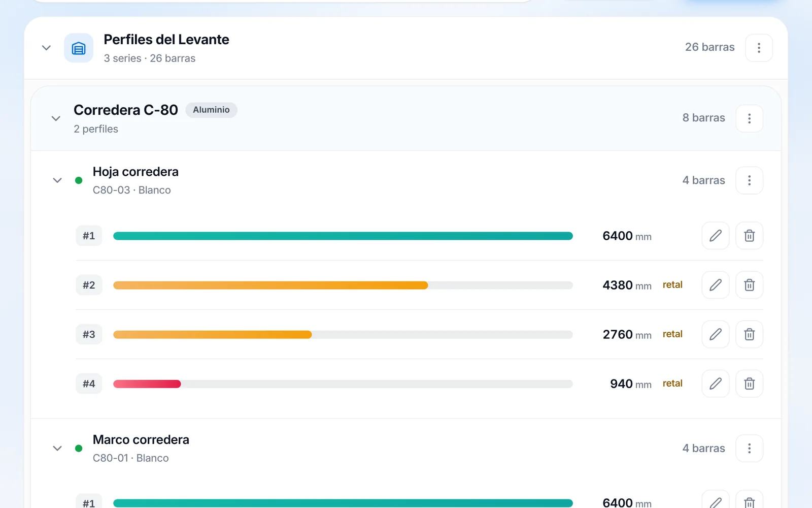Select the #1 badge under Hoja corredera
This screenshot has height=508, width=812.
point(89,236)
